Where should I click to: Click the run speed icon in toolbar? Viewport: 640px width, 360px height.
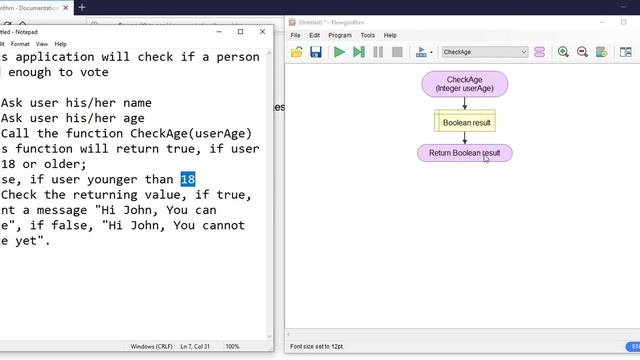point(421,52)
